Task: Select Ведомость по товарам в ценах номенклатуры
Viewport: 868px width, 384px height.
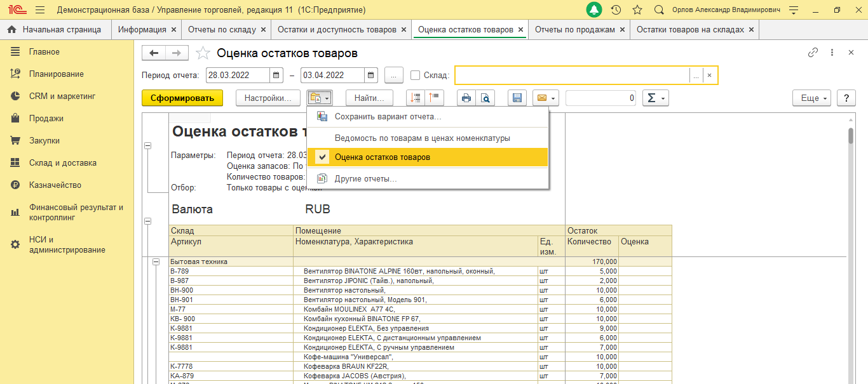Action: (x=422, y=138)
